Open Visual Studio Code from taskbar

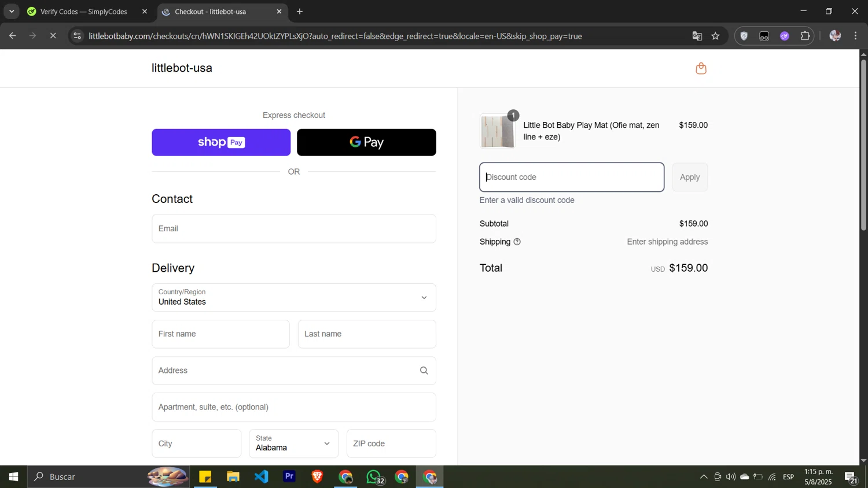point(262,477)
